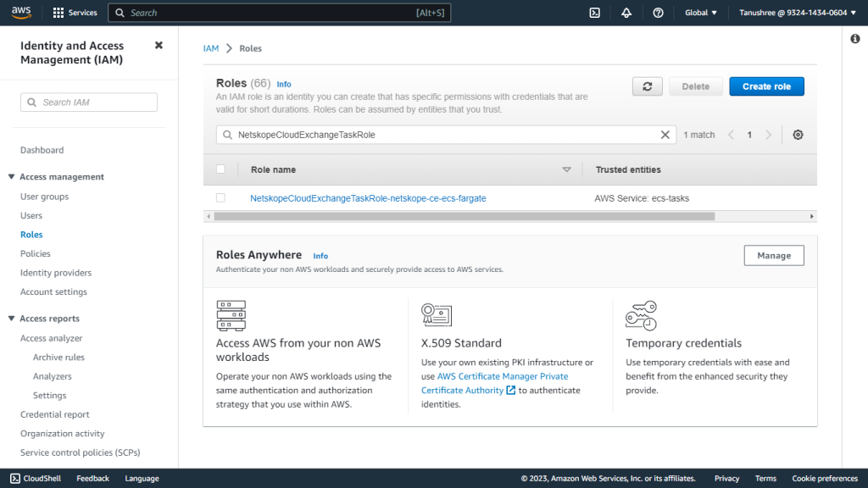The image size is (868, 488).
Task: Open Policies in the sidebar
Action: point(36,253)
